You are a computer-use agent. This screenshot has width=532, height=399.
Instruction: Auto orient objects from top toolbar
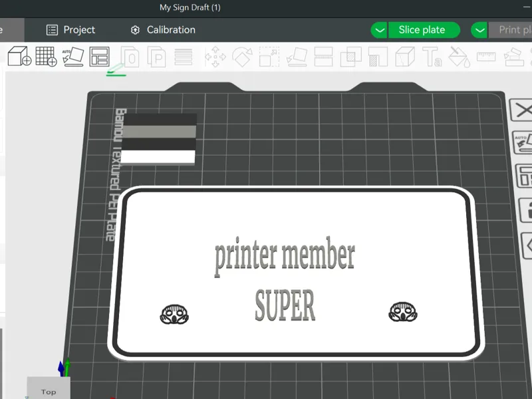click(73, 57)
